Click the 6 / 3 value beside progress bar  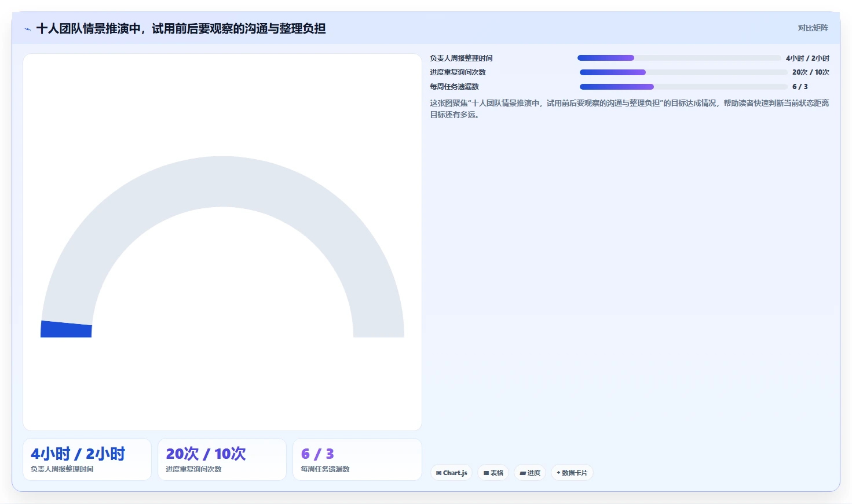click(800, 87)
